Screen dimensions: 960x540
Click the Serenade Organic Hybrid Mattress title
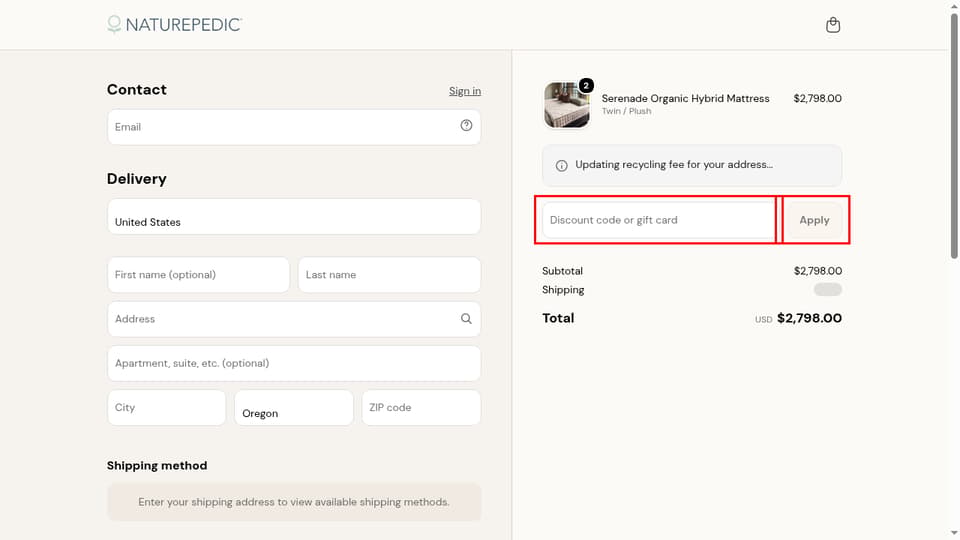click(685, 99)
